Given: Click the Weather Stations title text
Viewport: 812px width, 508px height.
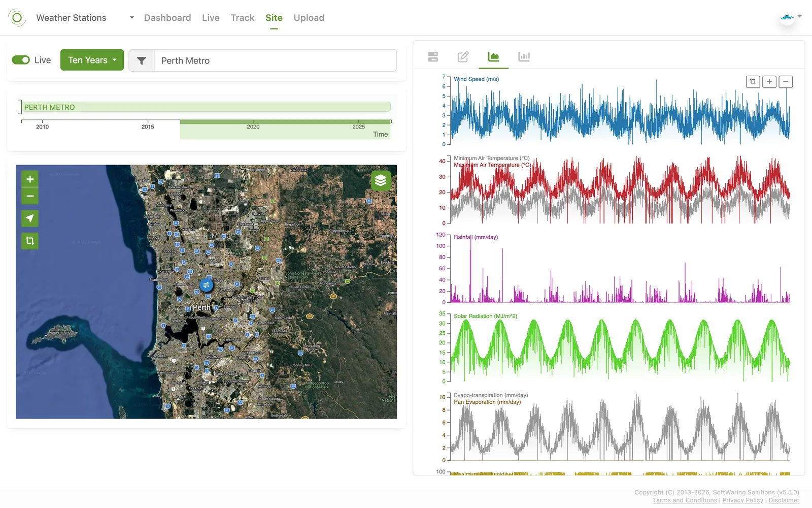Looking at the screenshot, I should 71,18.
